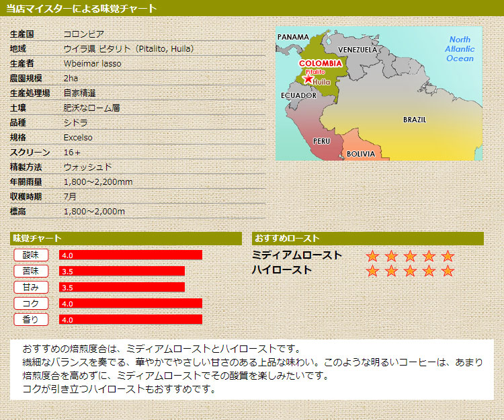Click last star of ハイロースト rating
The height and width of the screenshot is (420, 504).
pos(448,271)
